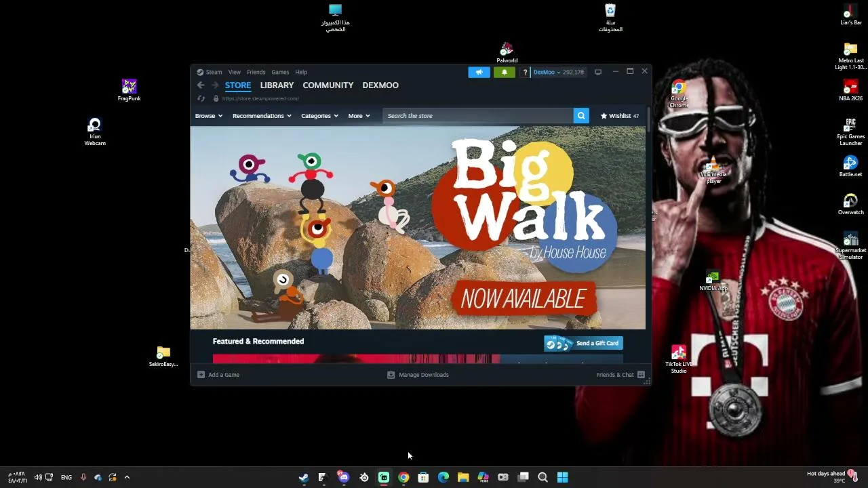Open the Steam menu
Viewport: 868px width, 488px height.
tap(214, 72)
